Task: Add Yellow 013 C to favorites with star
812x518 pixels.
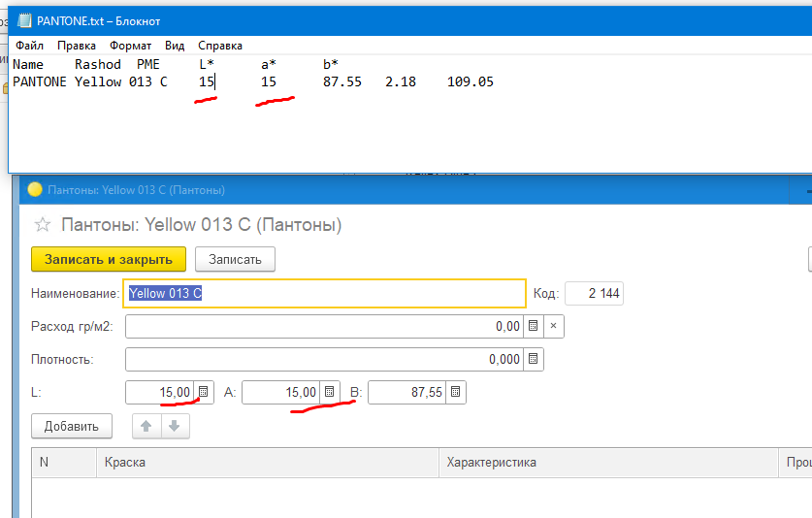Action: coord(42,225)
